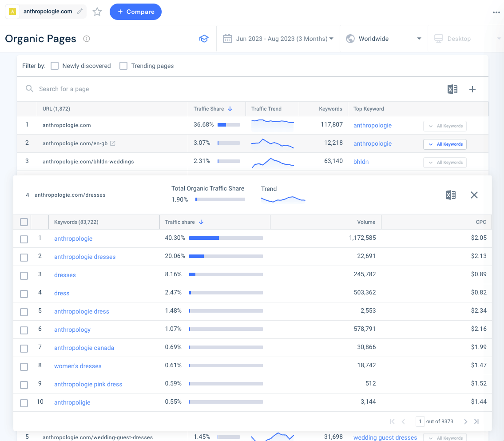Go to the first page of keywords

tap(392, 421)
